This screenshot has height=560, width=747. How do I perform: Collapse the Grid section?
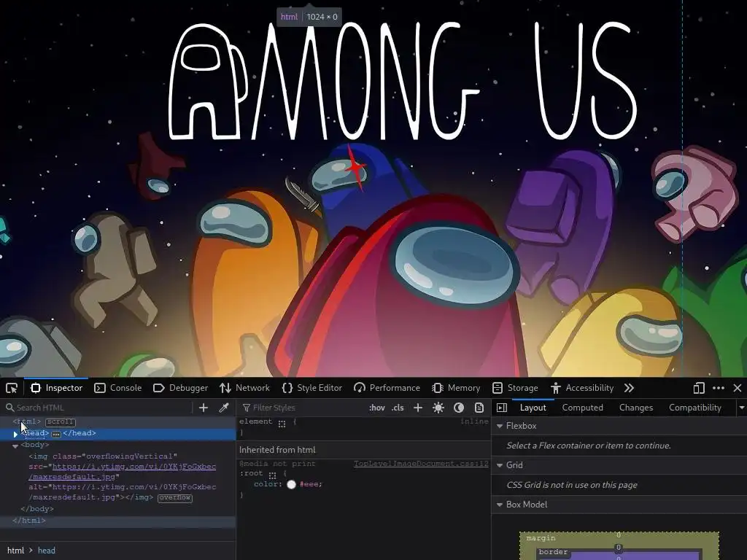(500, 465)
